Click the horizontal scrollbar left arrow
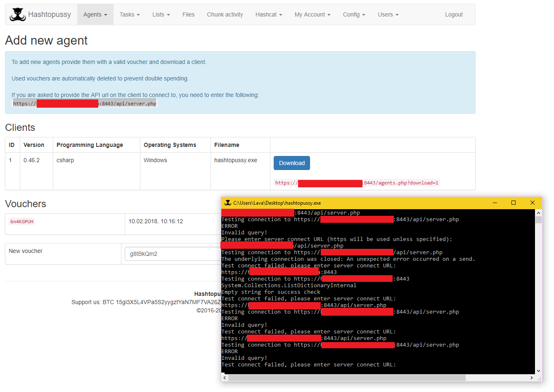Viewport: 554px width, 392px height. click(225, 378)
